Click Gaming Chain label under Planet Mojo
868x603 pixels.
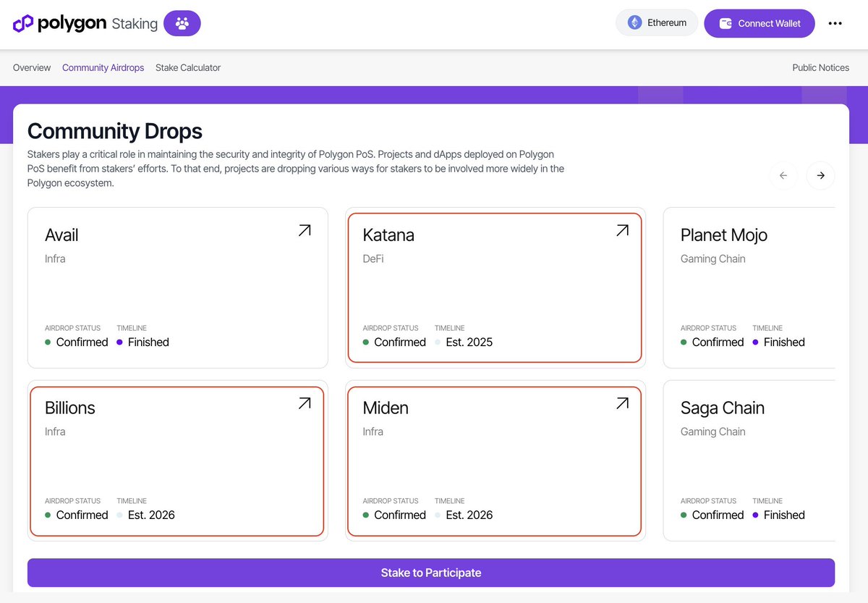pyautogui.click(x=713, y=258)
